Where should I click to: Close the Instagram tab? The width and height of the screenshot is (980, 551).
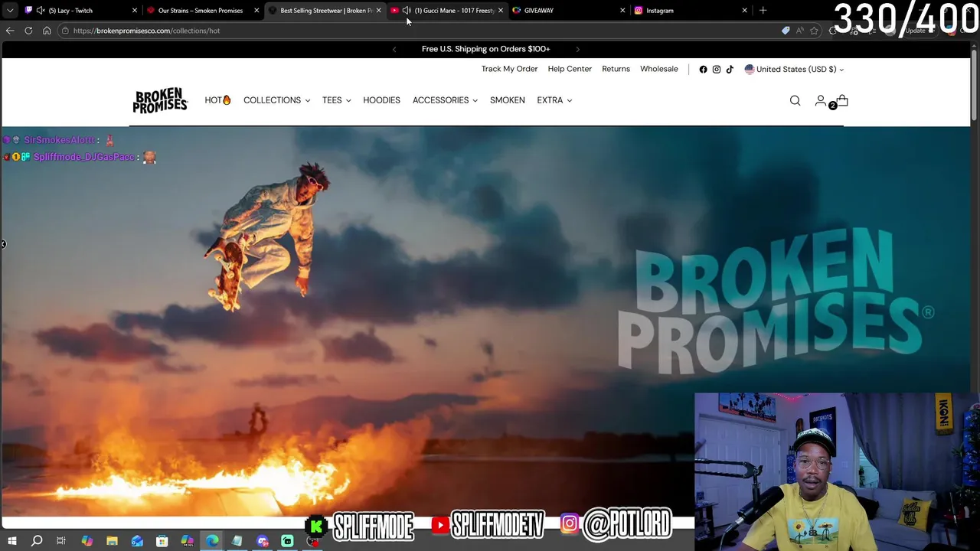pyautogui.click(x=744, y=11)
